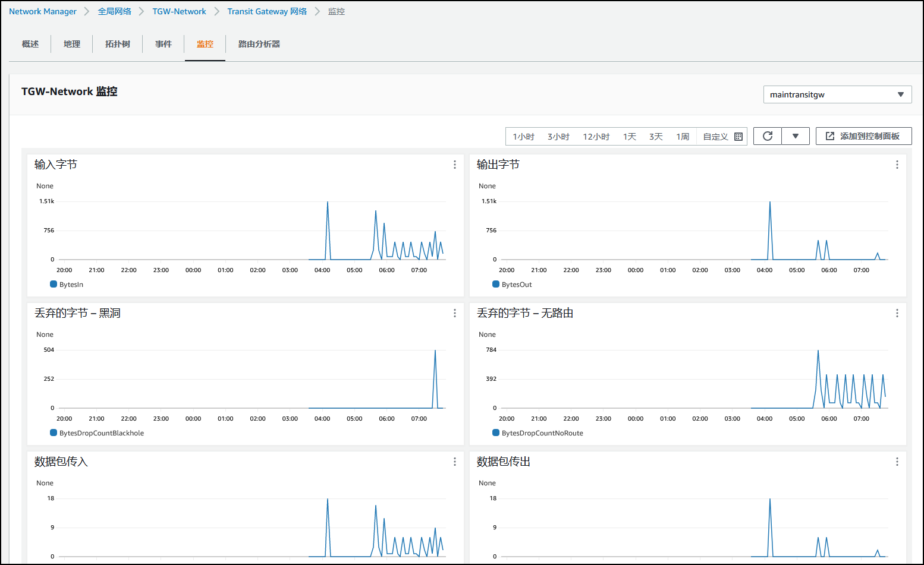Click the TGW-Network 监控 heading

[x=70, y=91]
